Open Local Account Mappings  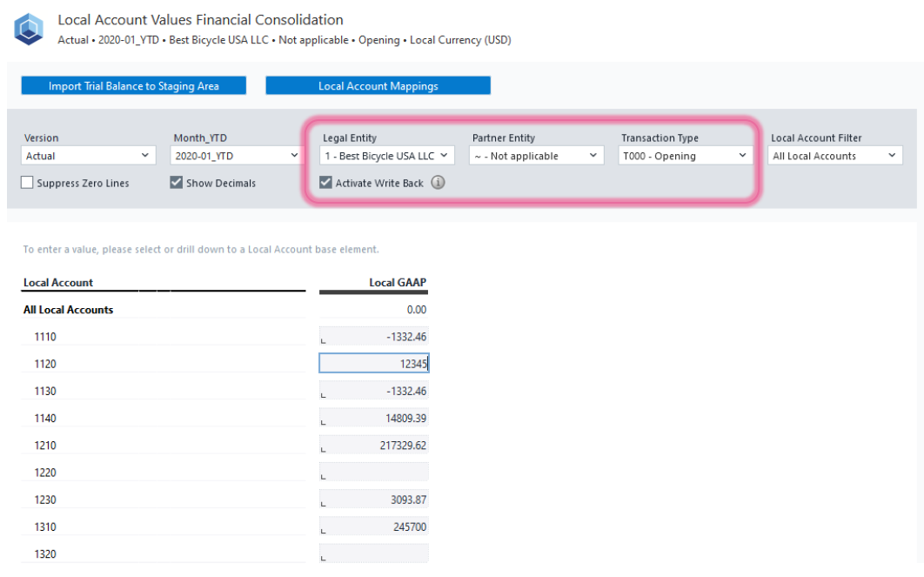pos(378,86)
